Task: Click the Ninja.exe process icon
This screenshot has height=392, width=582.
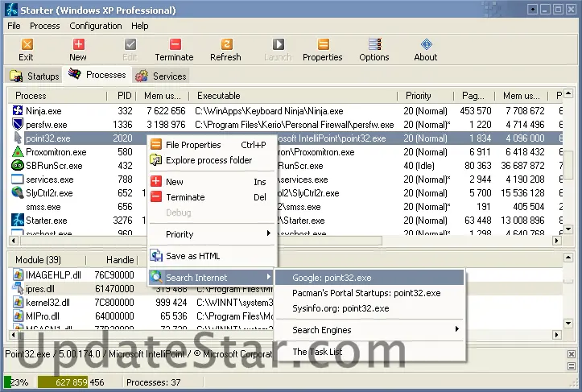Action: (18, 110)
